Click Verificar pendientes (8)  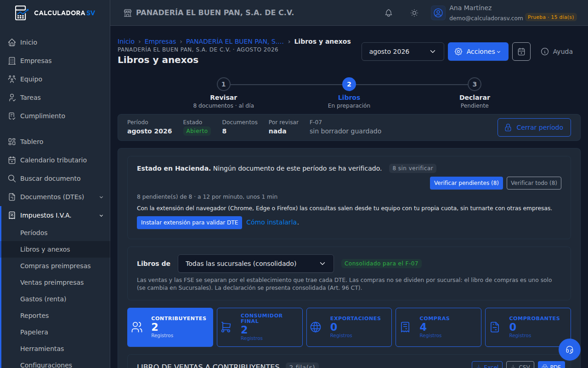click(466, 183)
